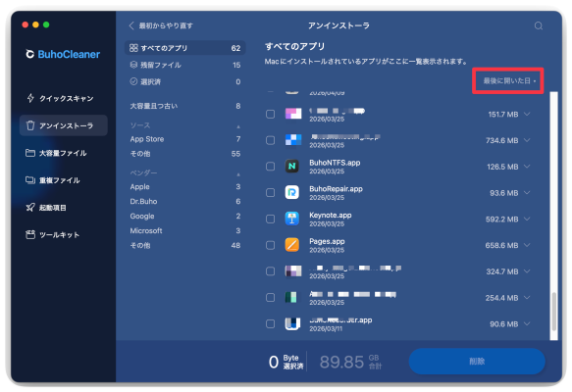Click the 残留ファイル icon
Viewport: 572px width, 392px height.
(133, 65)
